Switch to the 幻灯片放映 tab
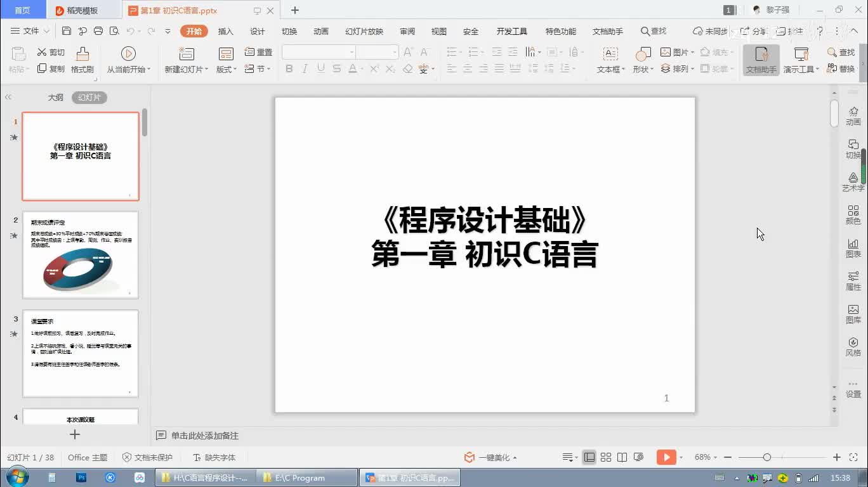This screenshot has height=487, width=868. point(364,31)
